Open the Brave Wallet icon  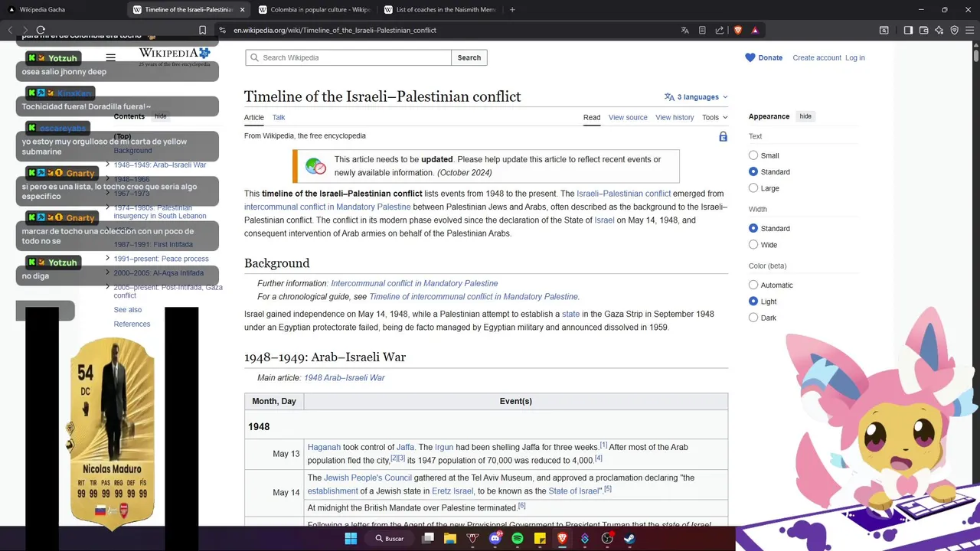point(924,30)
